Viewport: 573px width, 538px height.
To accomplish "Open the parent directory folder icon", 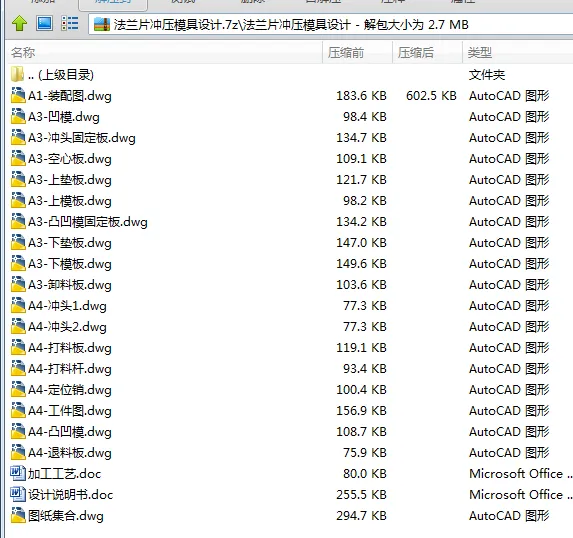I will click(x=17, y=74).
